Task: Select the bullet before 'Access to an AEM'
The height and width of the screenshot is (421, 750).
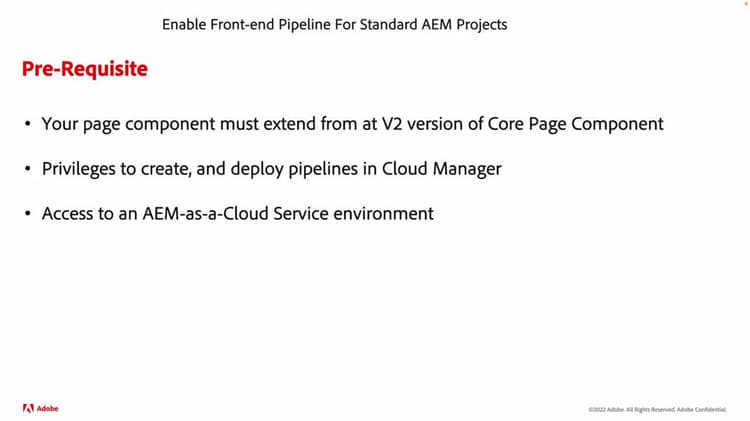Action: pyautogui.click(x=28, y=213)
